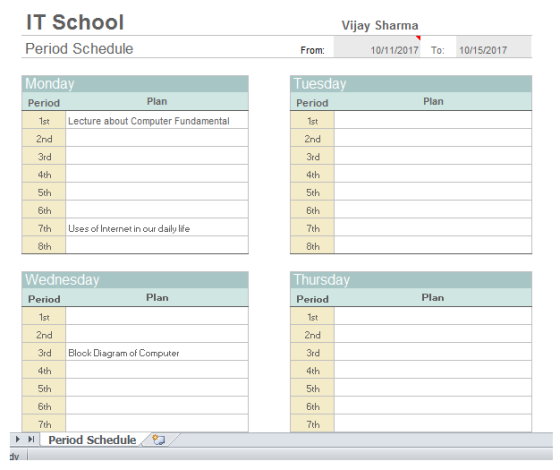The width and height of the screenshot is (560, 470).
Task: Select the Monday header cell
Action: tap(135, 84)
